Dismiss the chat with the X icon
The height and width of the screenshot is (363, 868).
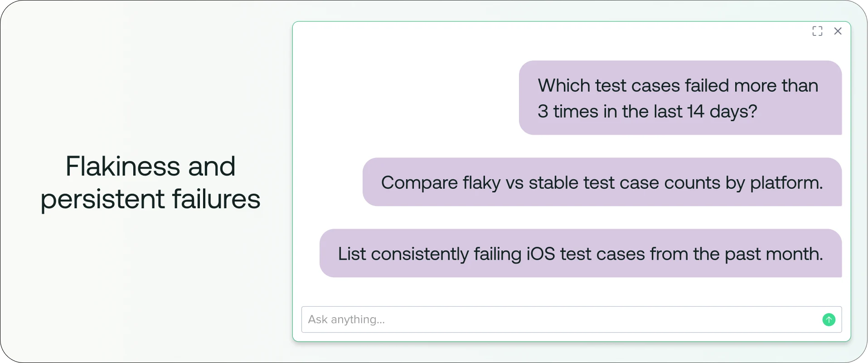838,31
